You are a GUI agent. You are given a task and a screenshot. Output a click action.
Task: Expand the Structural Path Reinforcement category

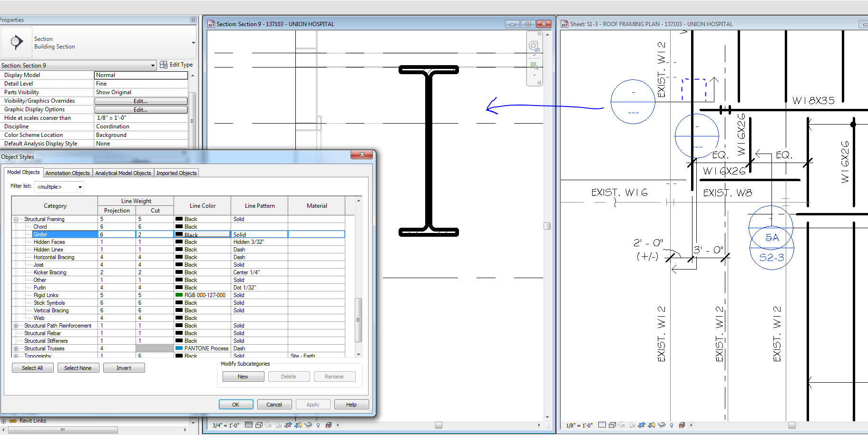16,326
